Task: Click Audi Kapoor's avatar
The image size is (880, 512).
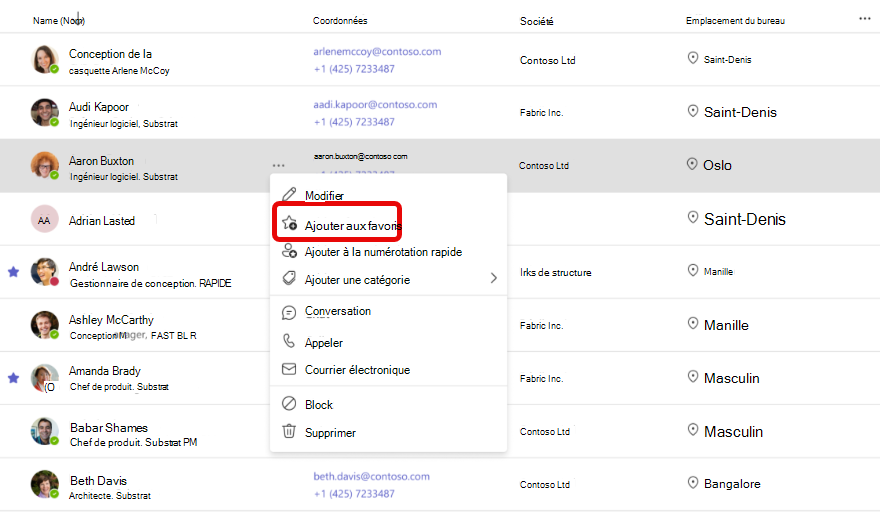Action: (x=44, y=112)
